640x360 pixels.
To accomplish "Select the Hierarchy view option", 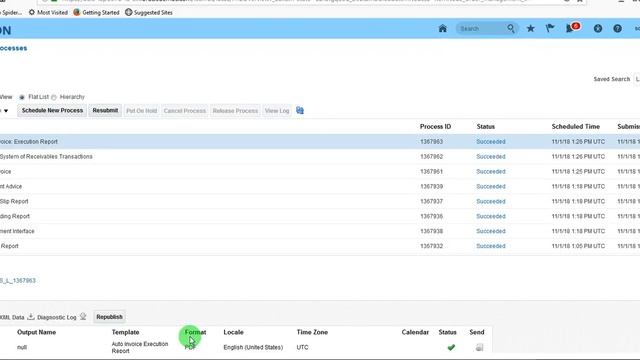I will pyautogui.click(x=53, y=97).
